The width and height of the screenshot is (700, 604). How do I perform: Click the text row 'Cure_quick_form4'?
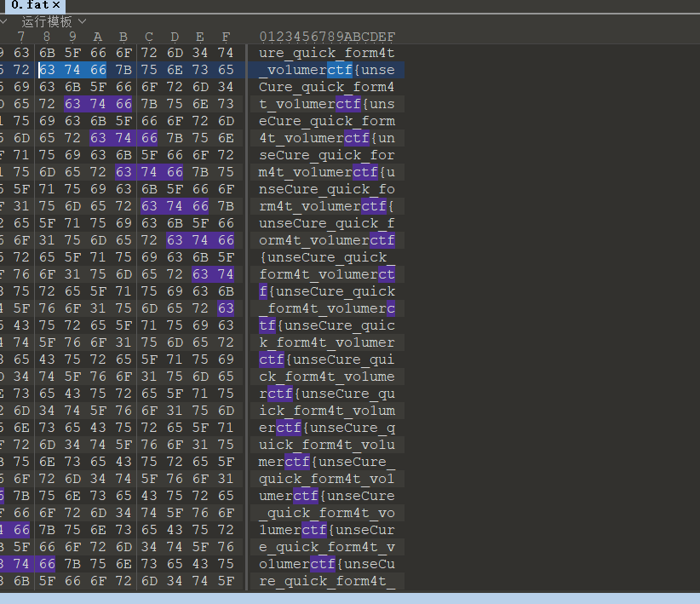(327, 87)
